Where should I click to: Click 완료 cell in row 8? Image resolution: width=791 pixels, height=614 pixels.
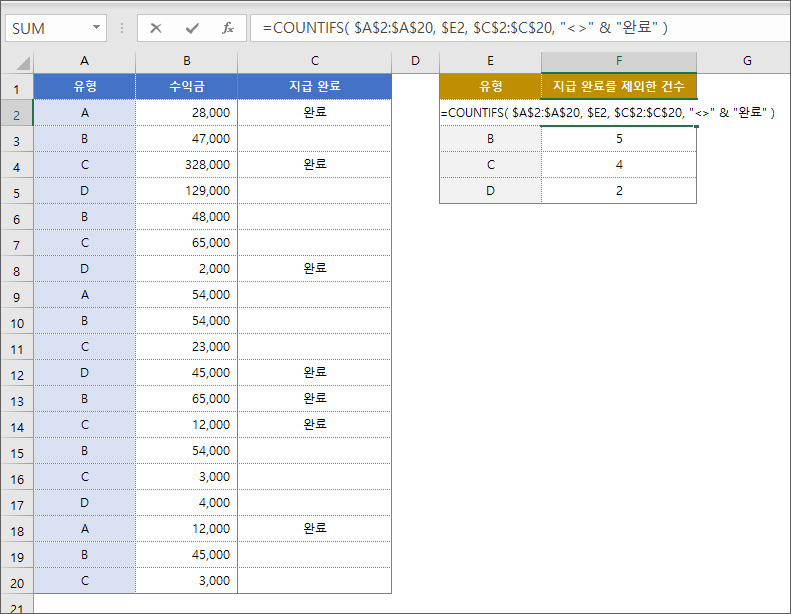point(315,268)
